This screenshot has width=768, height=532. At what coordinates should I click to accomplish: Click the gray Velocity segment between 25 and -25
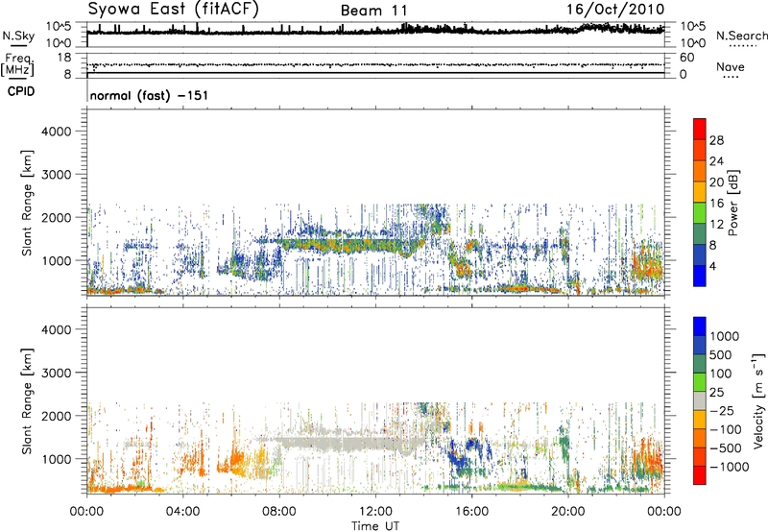click(700, 400)
